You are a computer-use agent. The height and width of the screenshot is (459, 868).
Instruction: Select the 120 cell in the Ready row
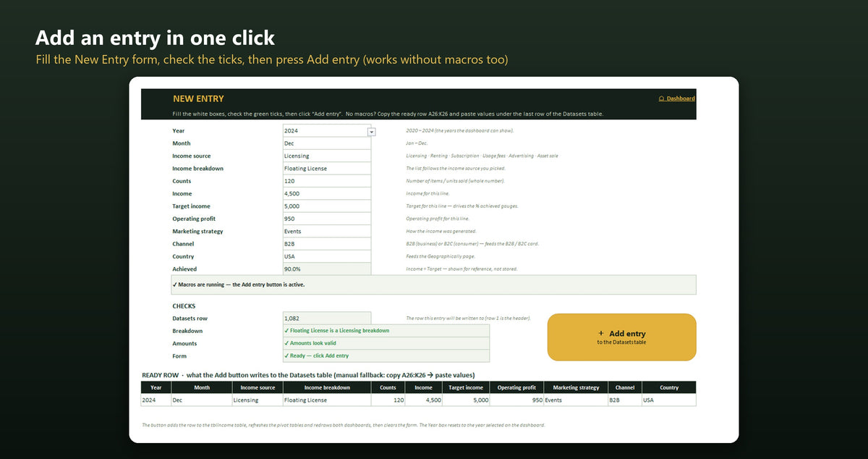pyautogui.click(x=388, y=400)
